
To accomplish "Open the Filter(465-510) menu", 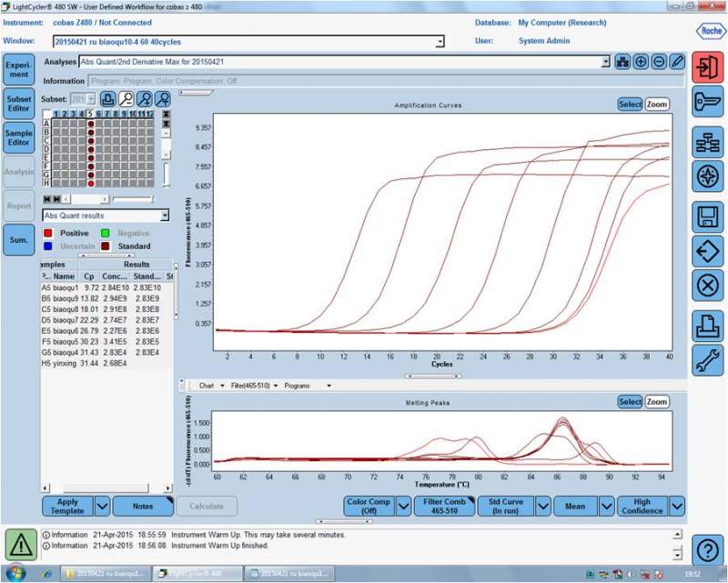I will click(x=255, y=386).
